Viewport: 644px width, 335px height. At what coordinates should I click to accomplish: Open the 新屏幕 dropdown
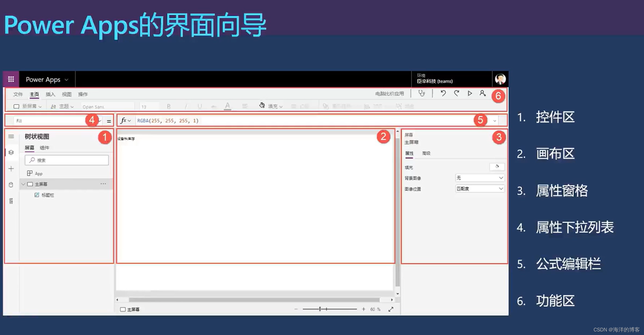[x=28, y=106]
